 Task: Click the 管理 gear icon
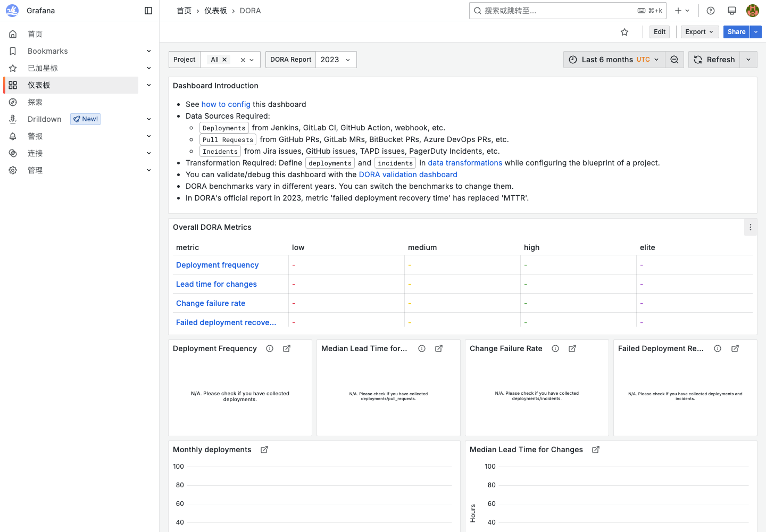pyautogui.click(x=13, y=170)
